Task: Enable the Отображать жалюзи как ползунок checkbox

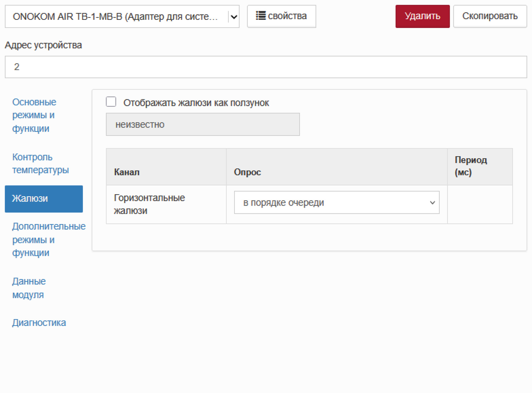Action: (x=111, y=102)
